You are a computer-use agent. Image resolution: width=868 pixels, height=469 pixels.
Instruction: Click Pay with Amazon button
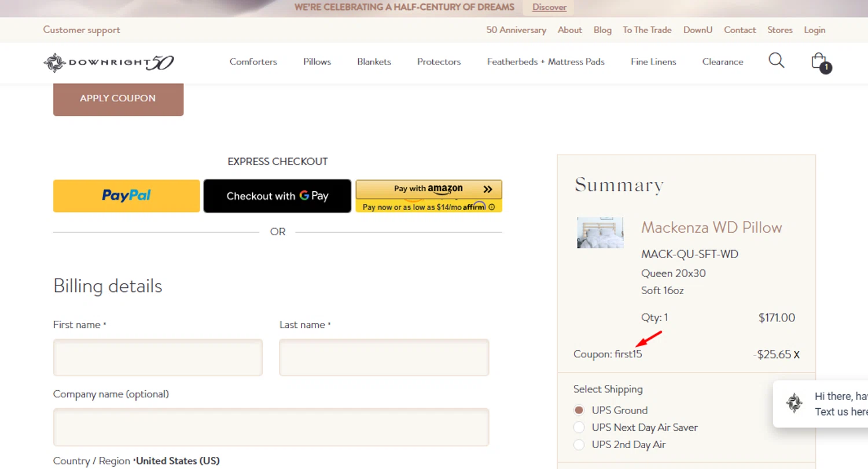click(x=429, y=189)
